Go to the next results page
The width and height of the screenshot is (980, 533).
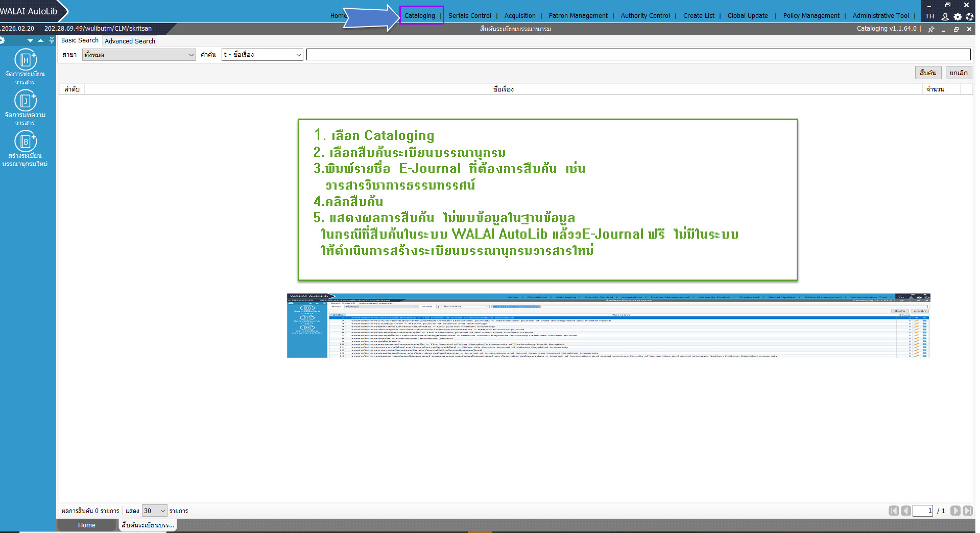[955, 511]
